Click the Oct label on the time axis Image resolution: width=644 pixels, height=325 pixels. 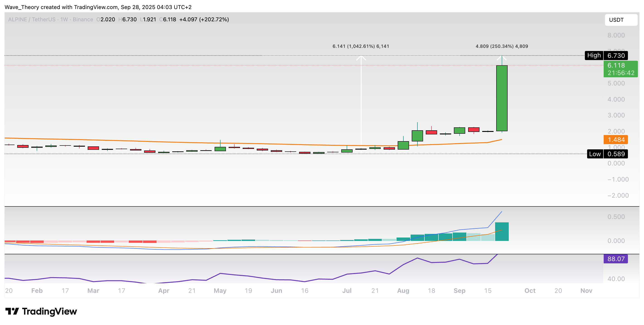530,291
